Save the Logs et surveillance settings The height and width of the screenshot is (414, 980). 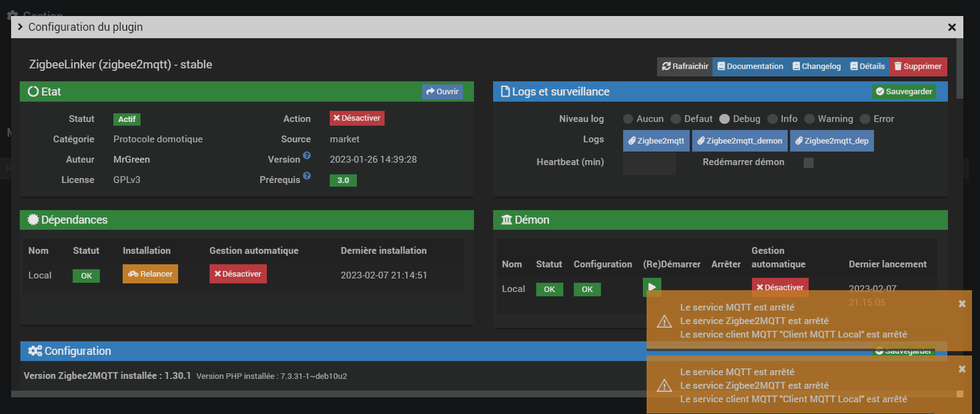(x=904, y=92)
